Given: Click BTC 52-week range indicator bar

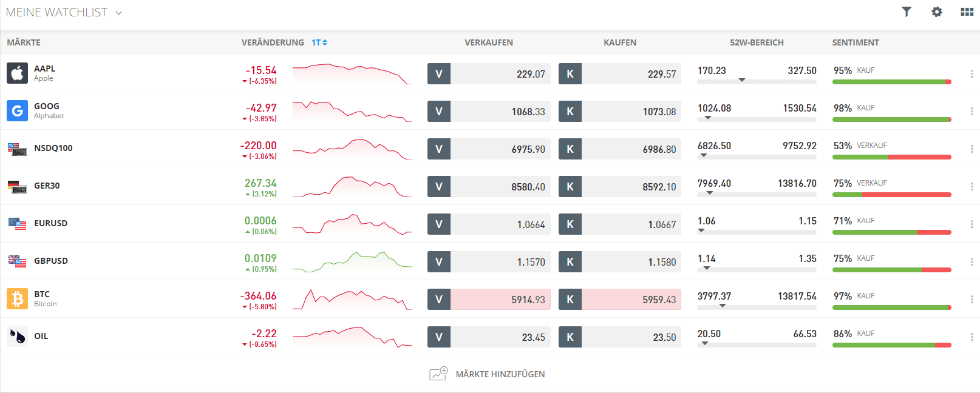Looking at the screenshot, I should (757, 307).
